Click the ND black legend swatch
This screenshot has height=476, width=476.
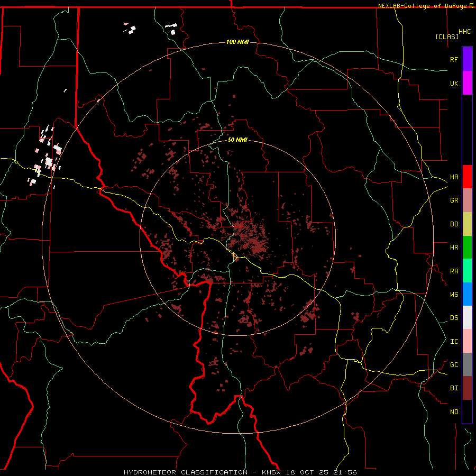click(x=467, y=411)
